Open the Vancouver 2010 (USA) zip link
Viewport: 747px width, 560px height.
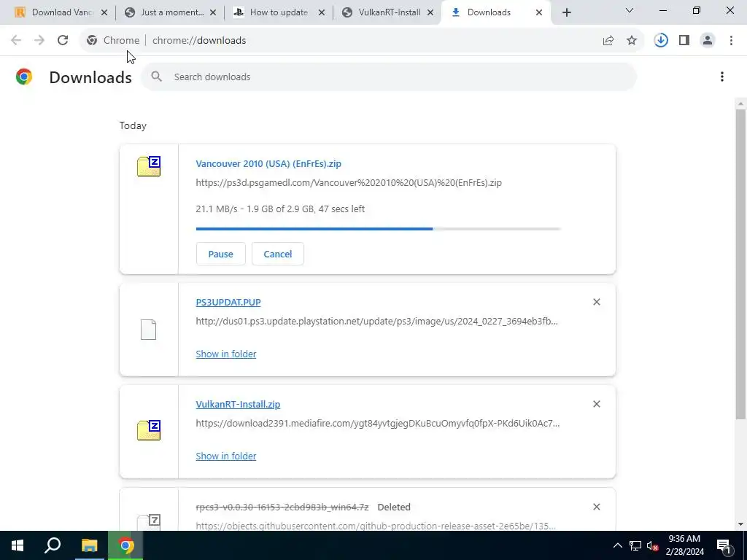pos(268,163)
